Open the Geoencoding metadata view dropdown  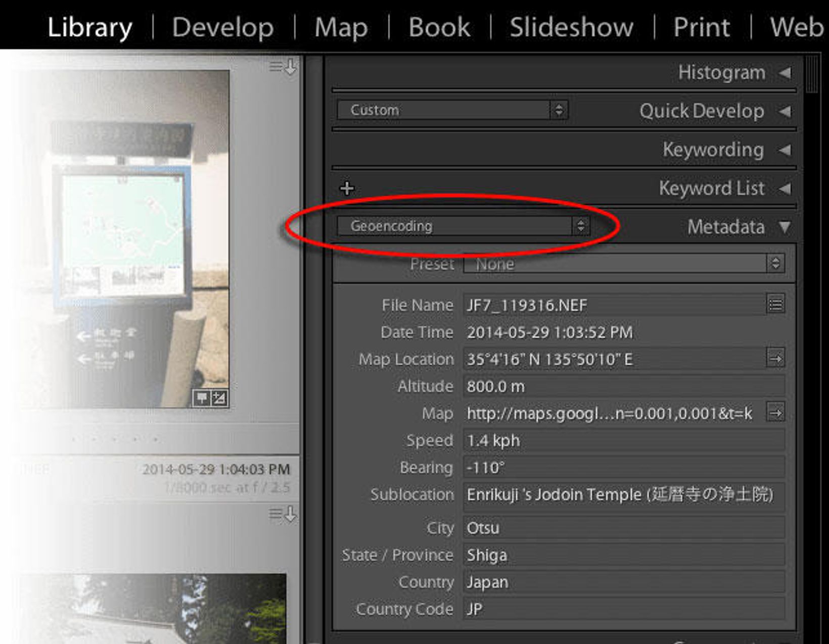tap(462, 226)
